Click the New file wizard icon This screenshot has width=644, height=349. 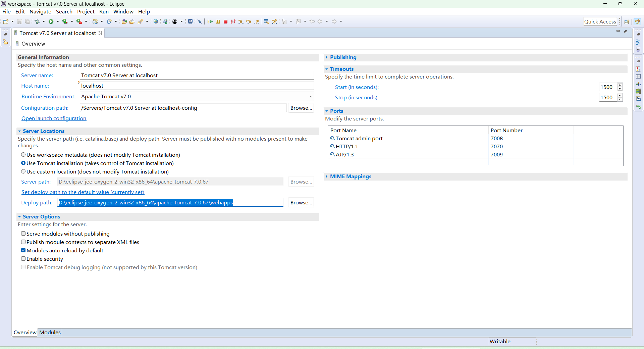click(x=6, y=21)
